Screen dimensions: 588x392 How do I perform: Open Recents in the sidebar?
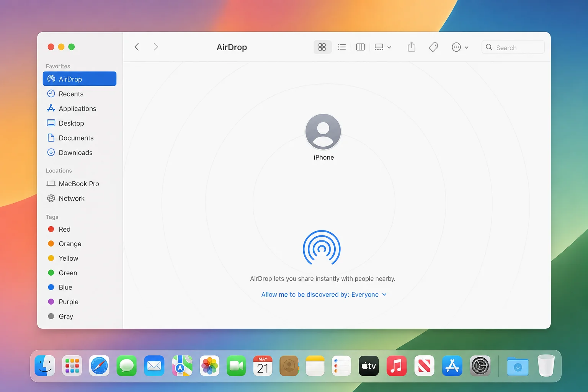click(x=80, y=94)
